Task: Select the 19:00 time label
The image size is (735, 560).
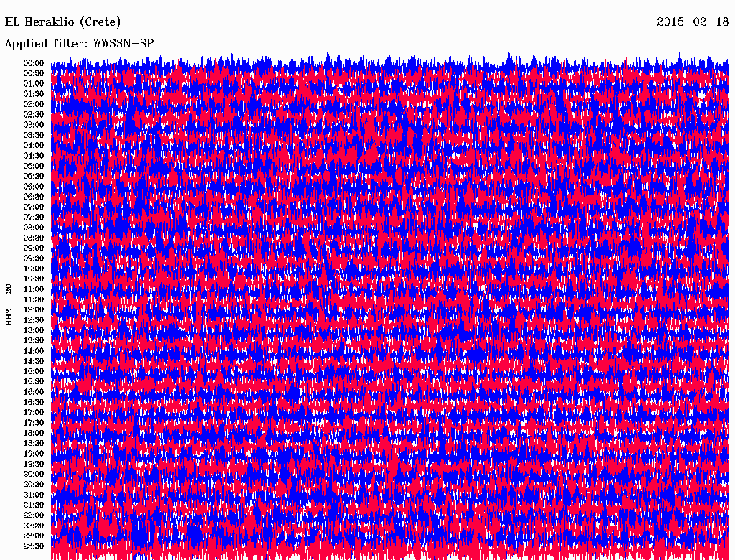Action: click(x=33, y=454)
